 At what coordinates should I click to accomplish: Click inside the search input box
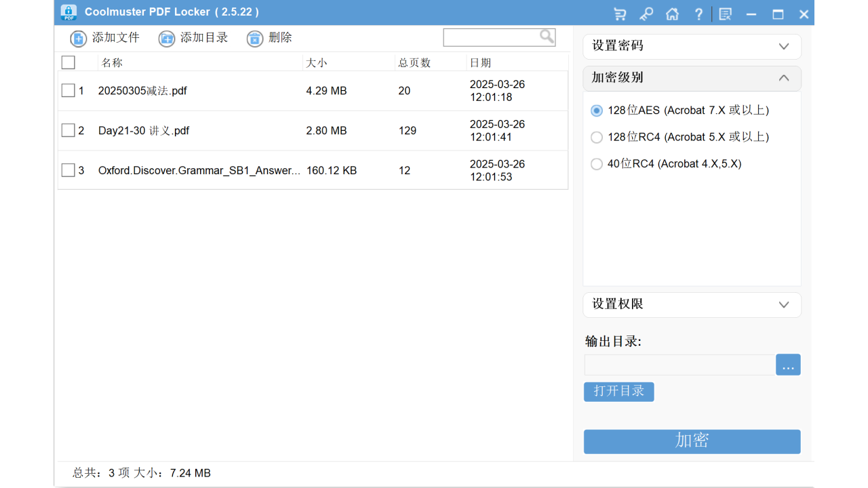(x=495, y=37)
